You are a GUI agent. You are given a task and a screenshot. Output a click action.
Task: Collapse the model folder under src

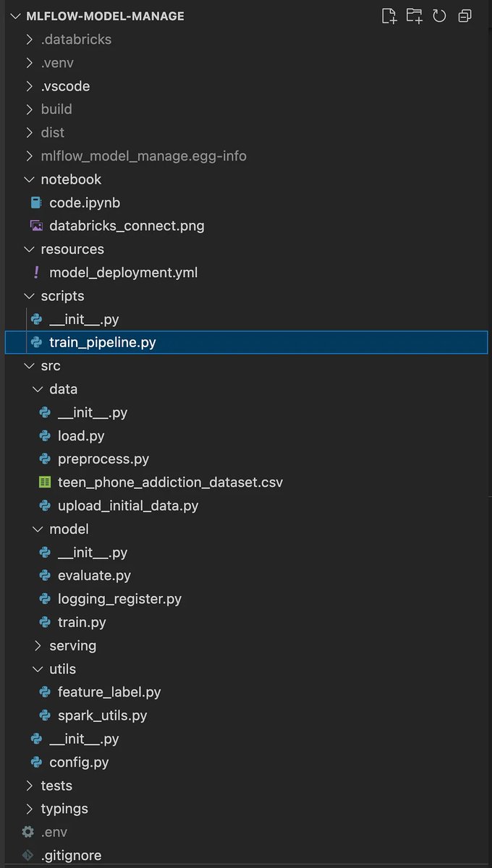point(38,529)
